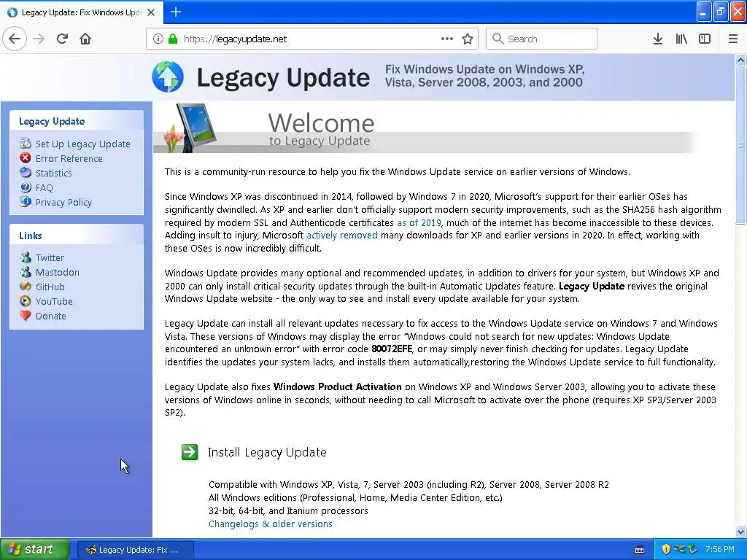This screenshot has width=747, height=560.
Task: Open the Firefox hamburger menu
Action: [x=733, y=39]
